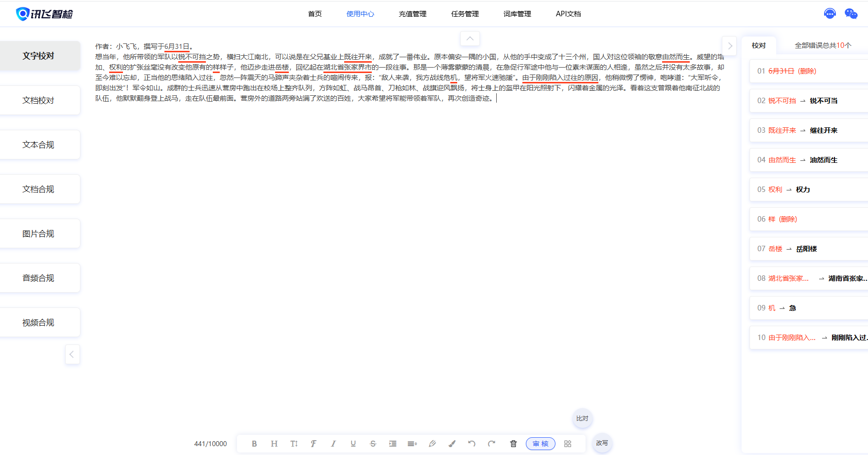Open the font family tool
This screenshot has width=868, height=455.
[x=314, y=444]
